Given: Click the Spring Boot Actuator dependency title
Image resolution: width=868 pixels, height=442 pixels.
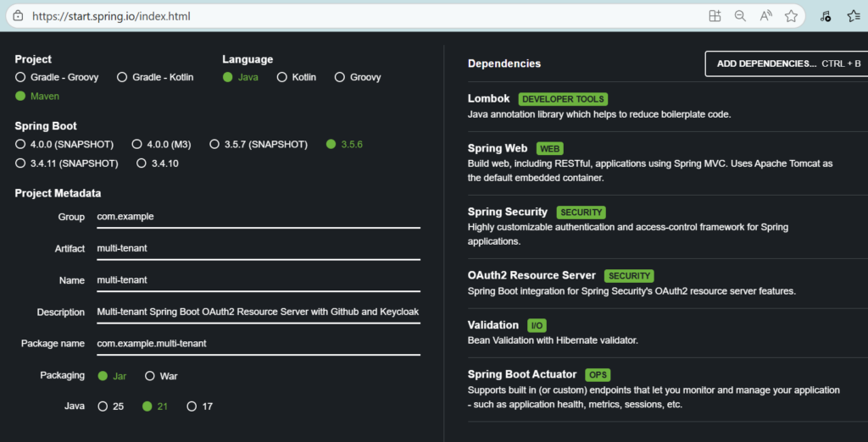Looking at the screenshot, I should (522, 374).
